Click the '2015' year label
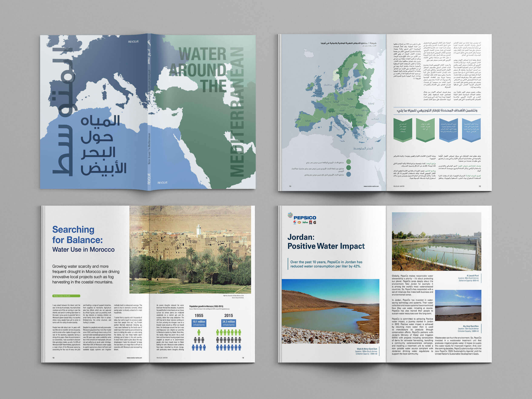The width and height of the screenshot is (532, 399). (x=229, y=316)
